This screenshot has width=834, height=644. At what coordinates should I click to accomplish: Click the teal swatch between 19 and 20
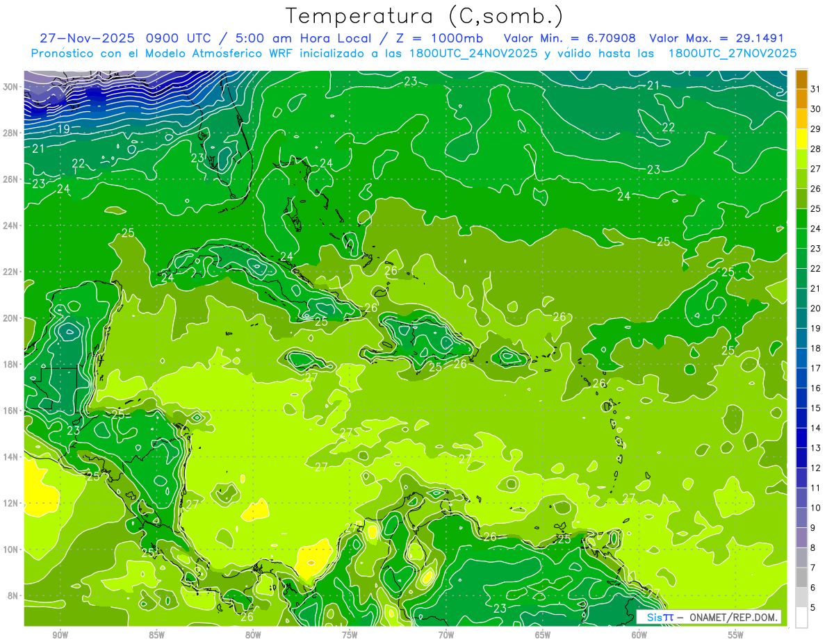[x=802, y=318]
